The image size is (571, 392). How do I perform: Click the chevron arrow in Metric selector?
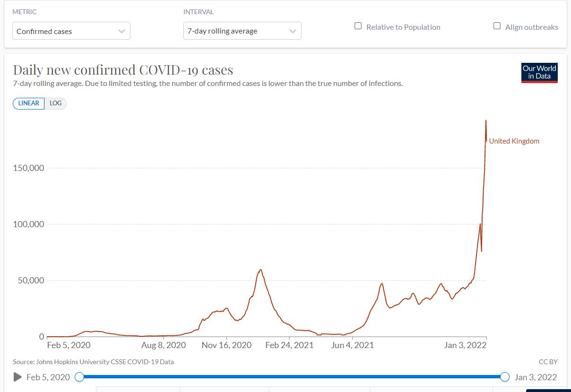click(x=121, y=31)
